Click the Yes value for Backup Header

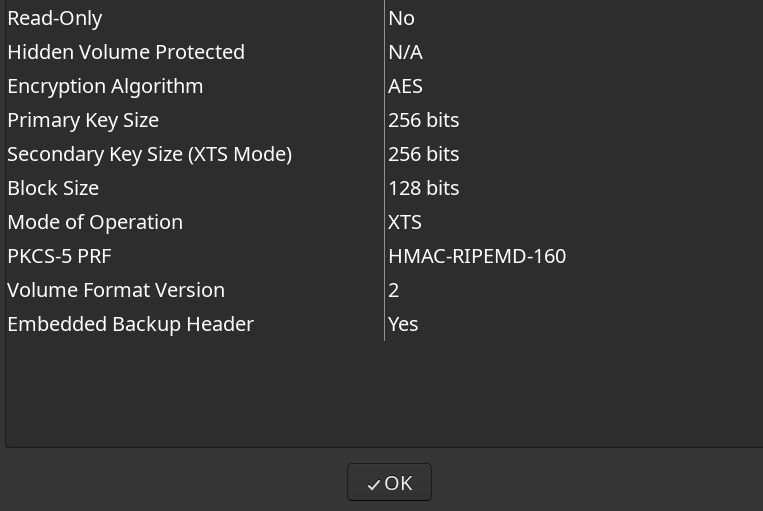(403, 325)
